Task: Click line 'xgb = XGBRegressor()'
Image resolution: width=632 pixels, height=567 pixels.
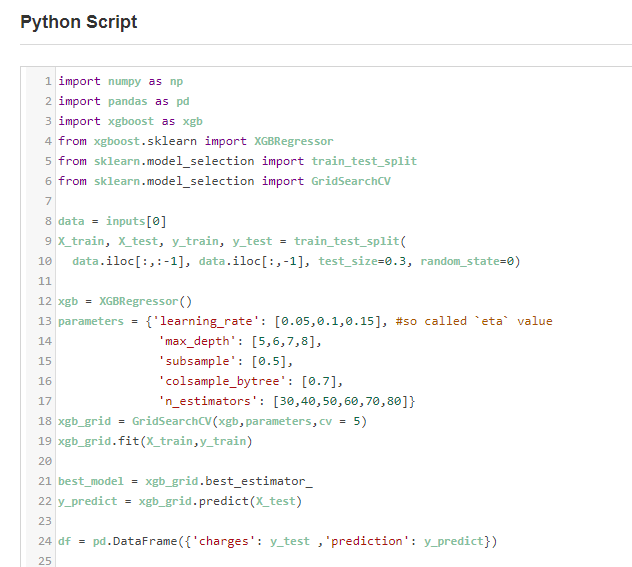Action: pos(125,301)
